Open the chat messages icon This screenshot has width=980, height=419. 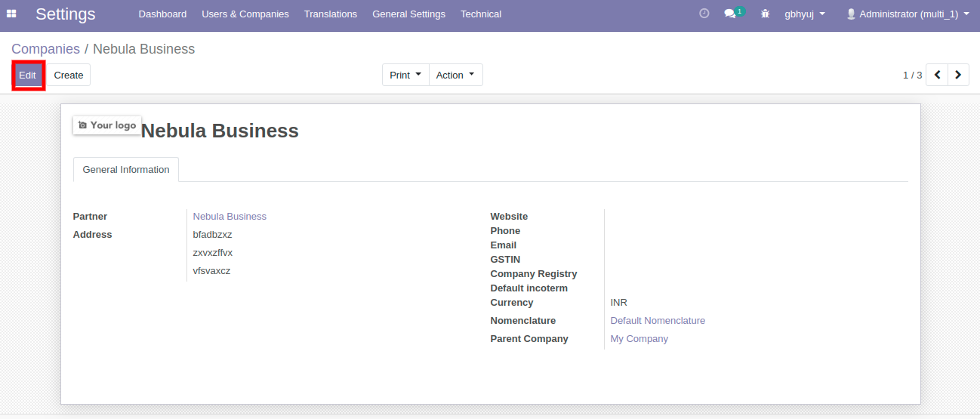point(730,14)
